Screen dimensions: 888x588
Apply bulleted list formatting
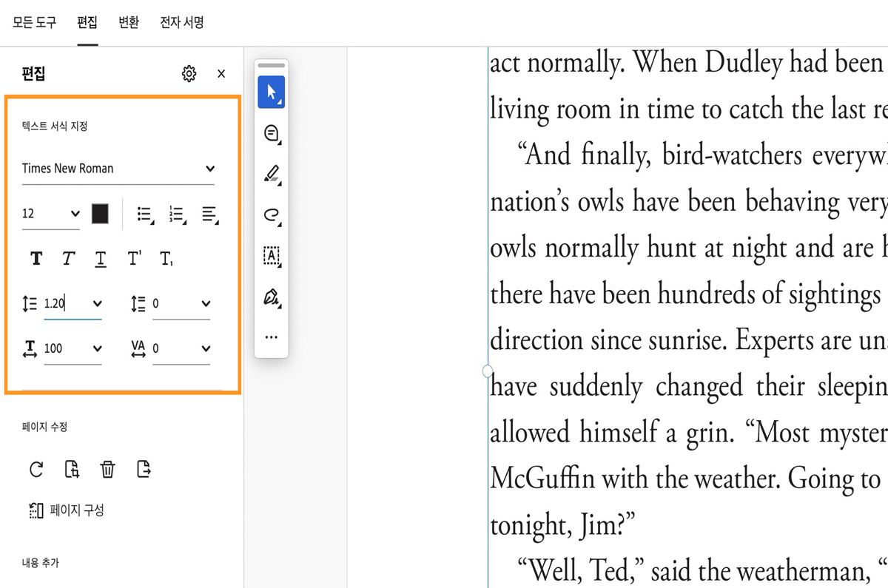click(146, 214)
